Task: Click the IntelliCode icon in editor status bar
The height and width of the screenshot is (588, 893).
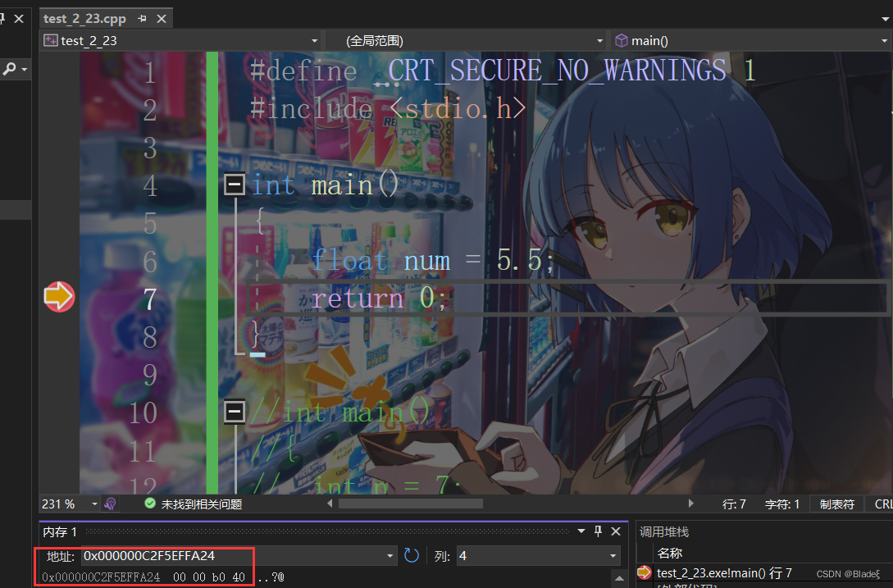Action: click(x=111, y=504)
